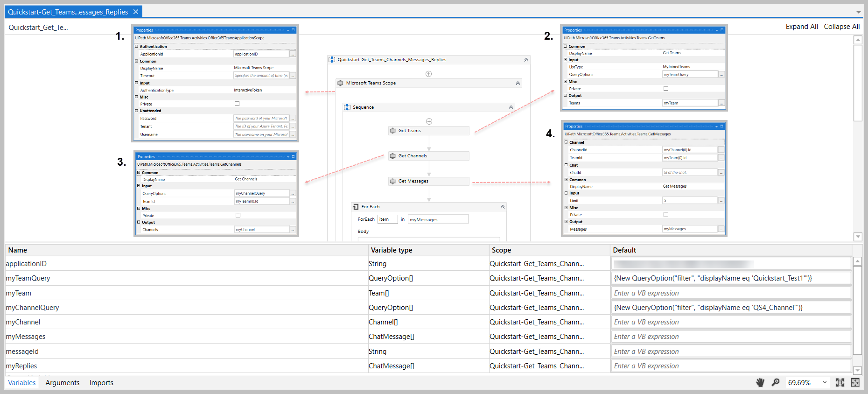
Task: Open Messages output ellipsis in GetMessages properties
Action: point(721,229)
